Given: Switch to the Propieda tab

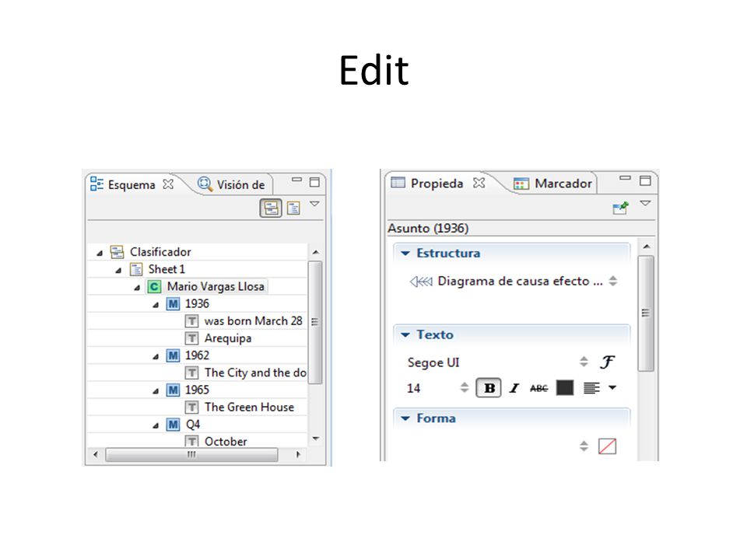Looking at the screenshot, I should (427, 184).
